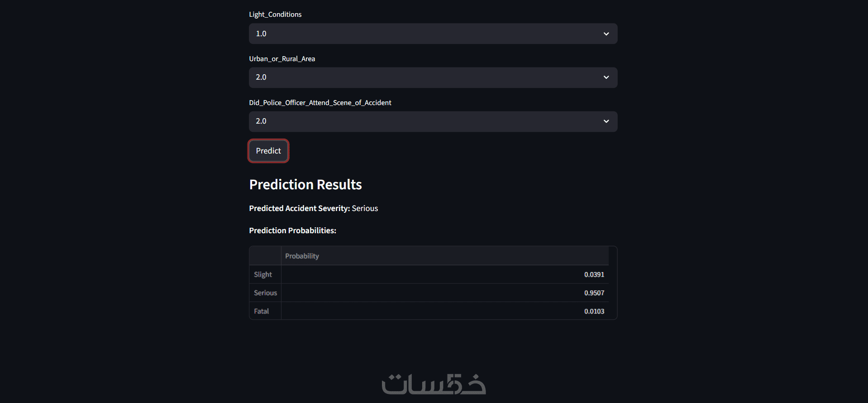The image size is (868, 403).
Task: Select the Slight row label
Action: (x=263, y=274)
